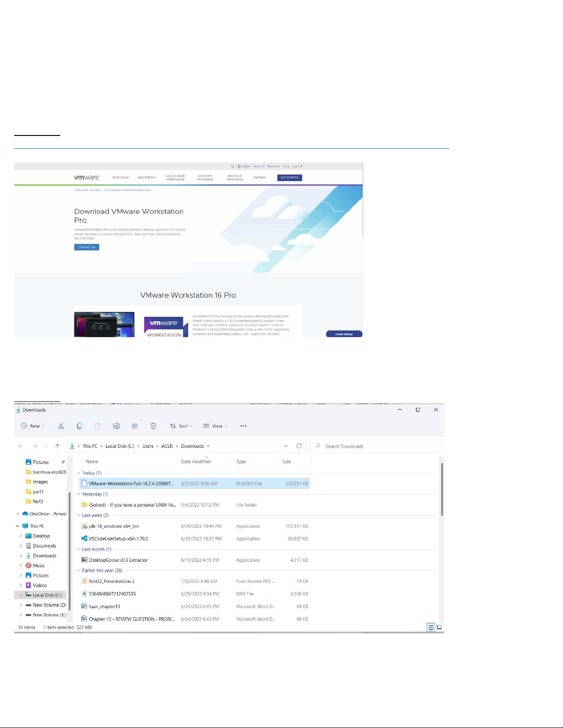Expand Local Disk (C:) in navigation tree

[21, 595]
